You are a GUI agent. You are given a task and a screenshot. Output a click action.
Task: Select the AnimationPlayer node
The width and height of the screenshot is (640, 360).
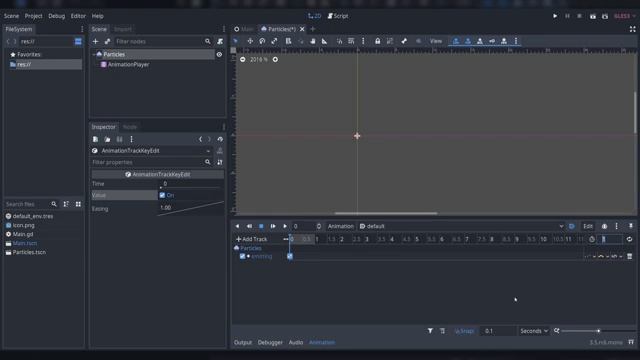coord(128,64)
